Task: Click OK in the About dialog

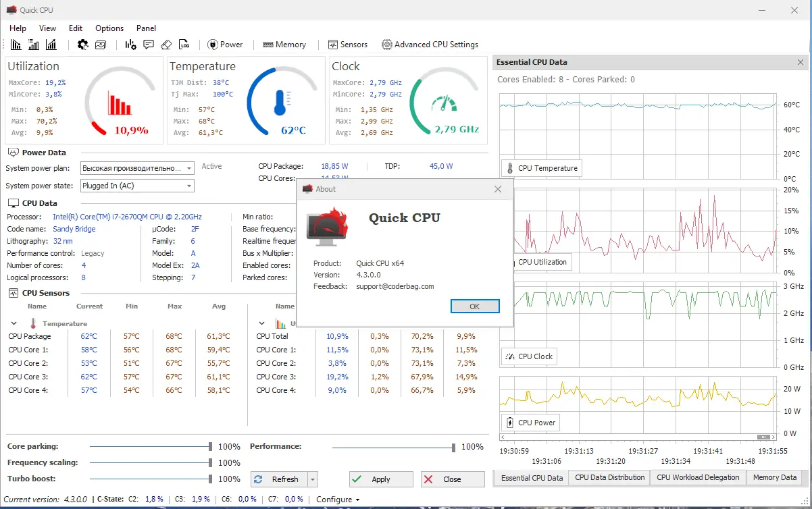Action: (x=475, y=306)
